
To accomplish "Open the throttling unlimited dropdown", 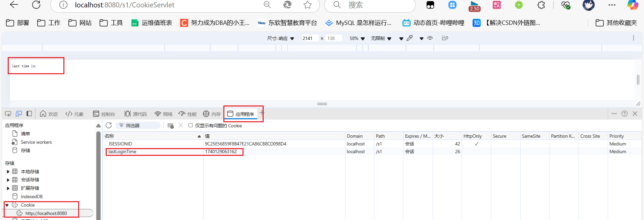I will (381, 38).
